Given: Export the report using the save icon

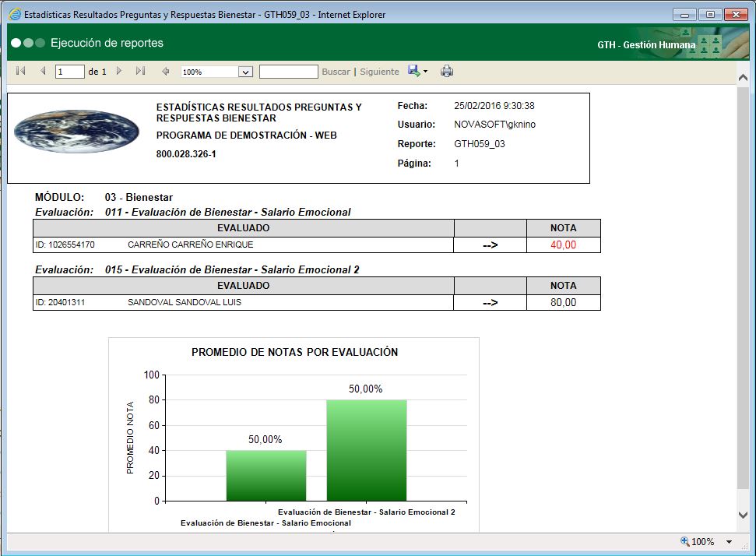Looking at the screenshot, I should pos(413,71).
